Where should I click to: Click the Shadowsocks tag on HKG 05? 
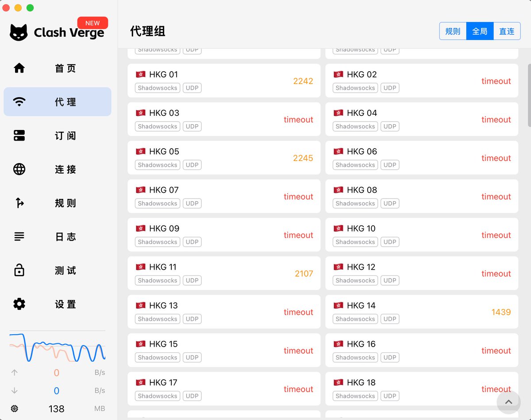coord(158,165)
